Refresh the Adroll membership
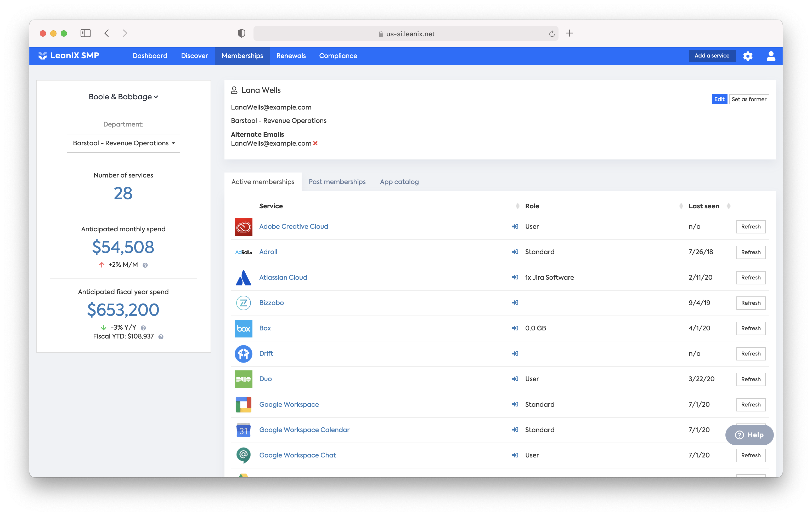This screenshot has height=516, width=812. [x=751, y=253]
